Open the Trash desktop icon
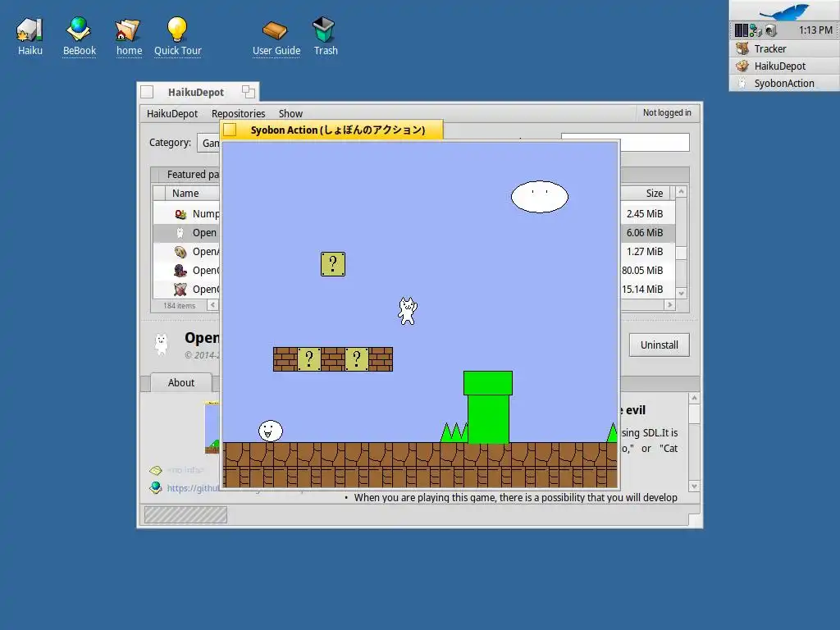840x630 pixels. pos(323,30)
